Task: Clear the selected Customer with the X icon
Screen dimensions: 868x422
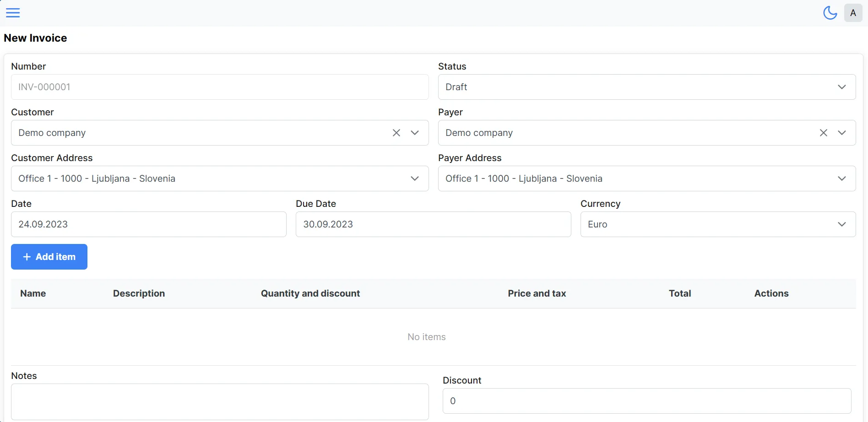Action: coord(396,133)
